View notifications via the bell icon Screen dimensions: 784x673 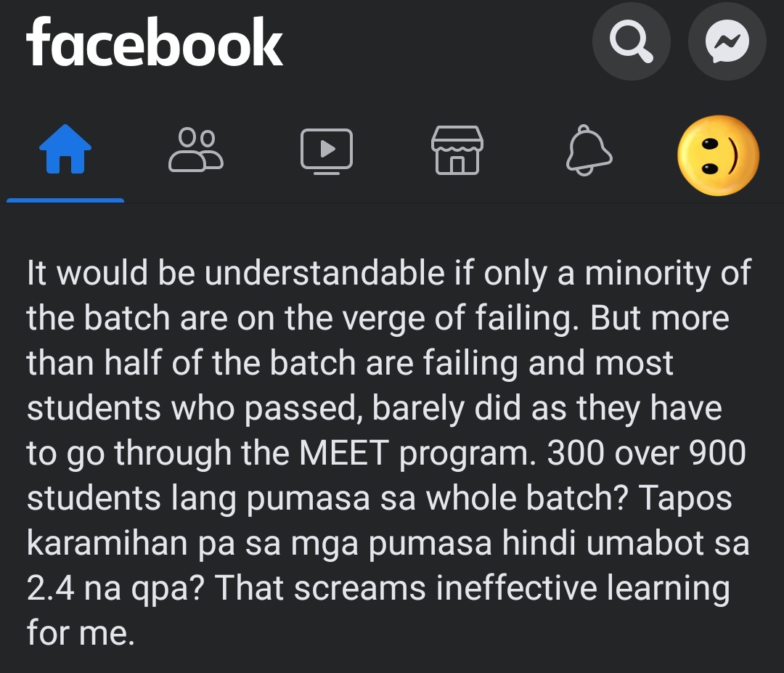[x=589, y=150]
